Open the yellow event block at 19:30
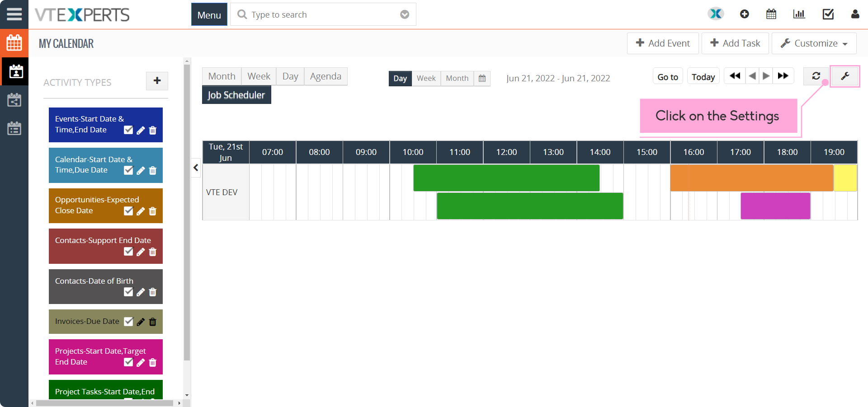868x407 pixels. pos(845,178)
